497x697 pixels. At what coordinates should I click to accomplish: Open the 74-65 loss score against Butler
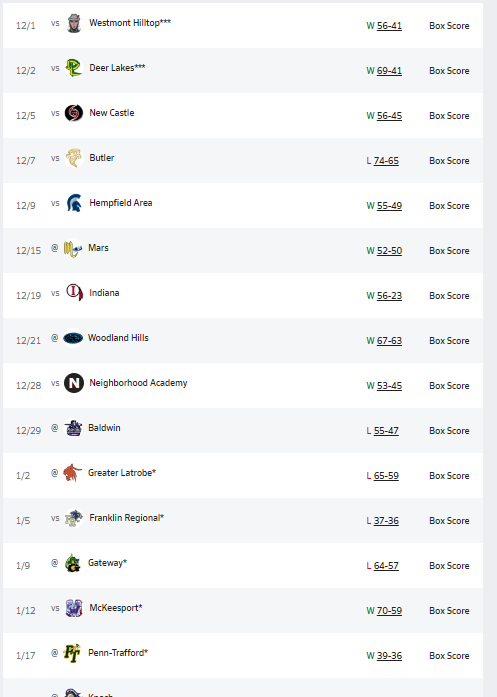tap(386, 160)
